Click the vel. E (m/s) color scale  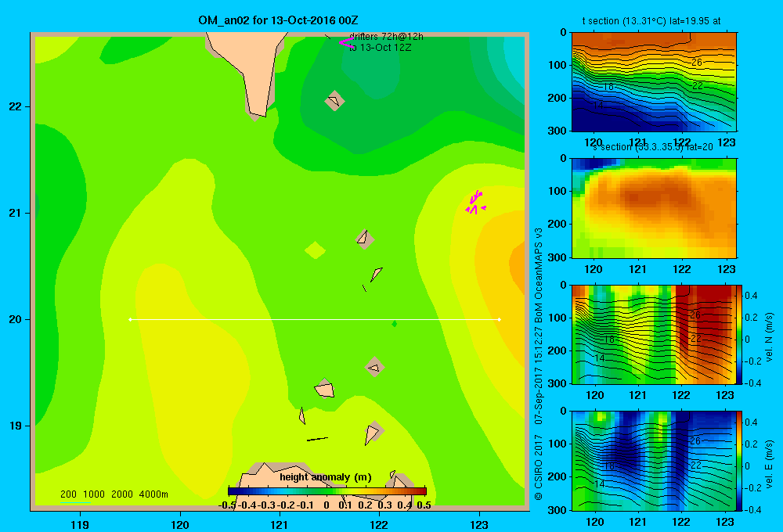pos(739,460)
